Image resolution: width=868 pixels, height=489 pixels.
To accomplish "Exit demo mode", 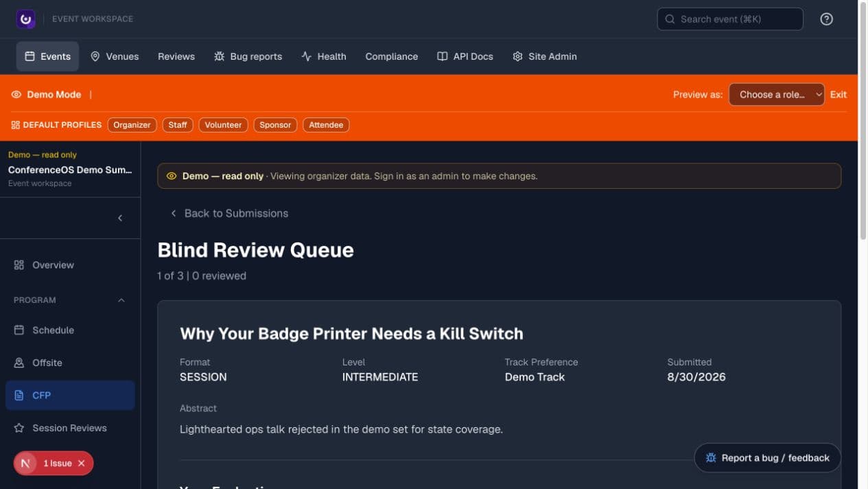I will tap(838, 95).
